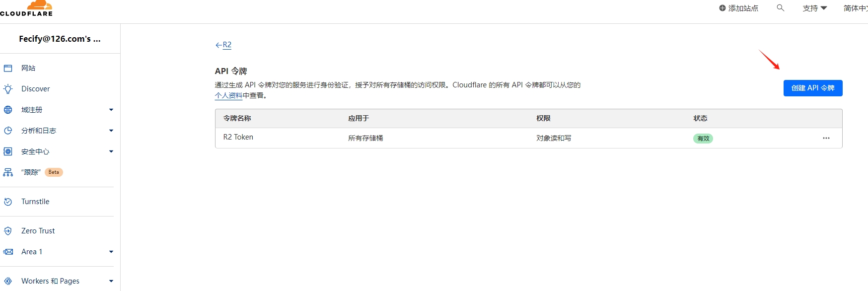Viewport: 868px width, 291px height.
Task: Expand the 分析和日志 sidebar section
Action: (x=111, y=131)
